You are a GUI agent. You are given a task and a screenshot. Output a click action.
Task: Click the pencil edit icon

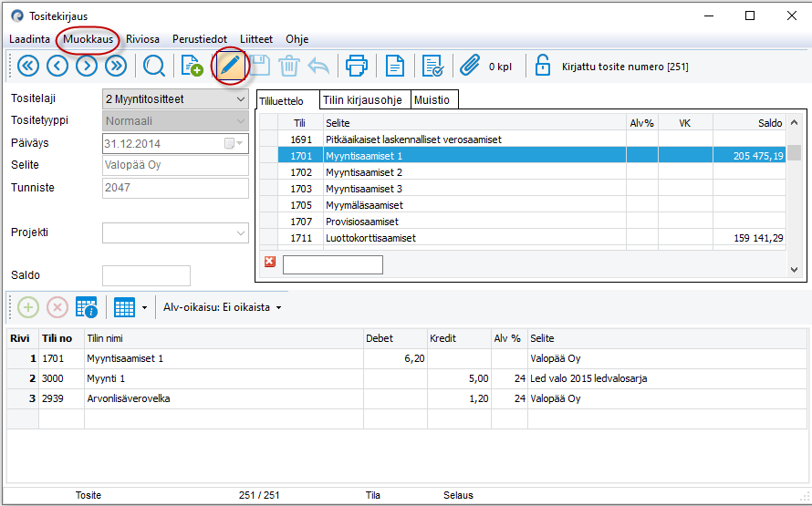230,67
